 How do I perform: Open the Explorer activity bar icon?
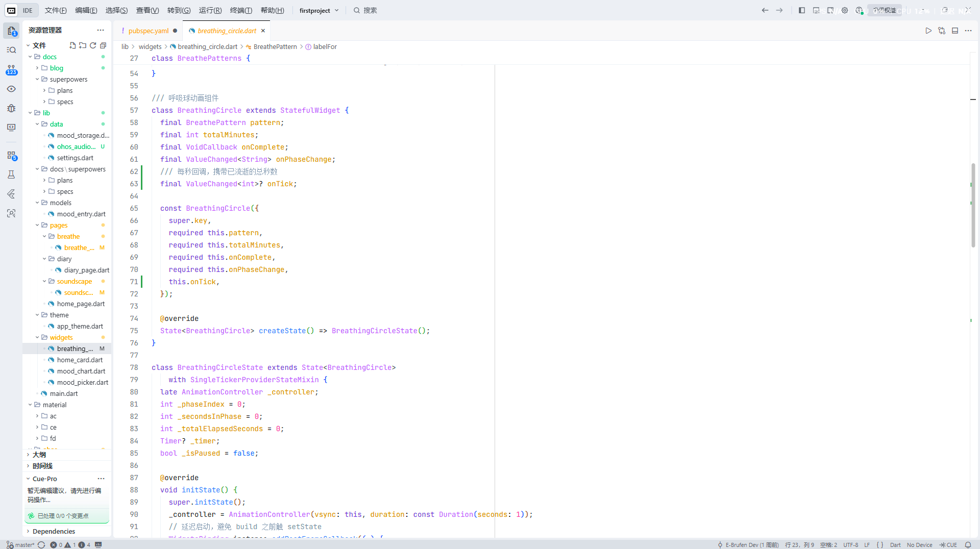pos(11,31)
